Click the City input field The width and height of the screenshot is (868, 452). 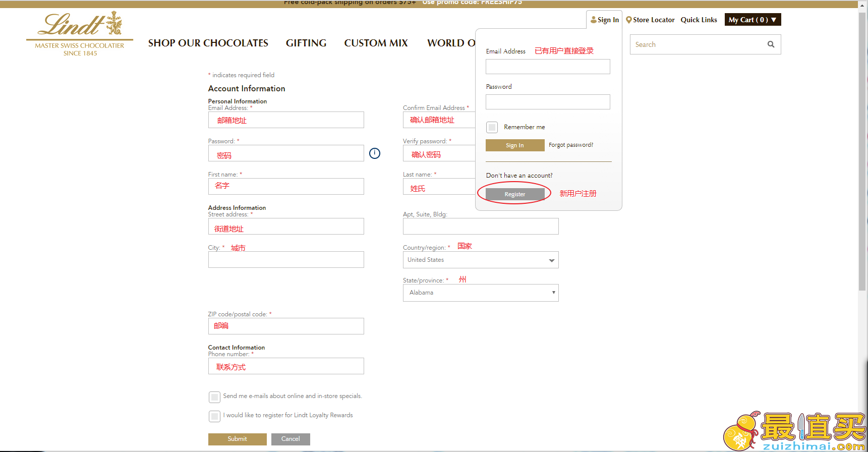pyautogui.click(x=286, y=260)
